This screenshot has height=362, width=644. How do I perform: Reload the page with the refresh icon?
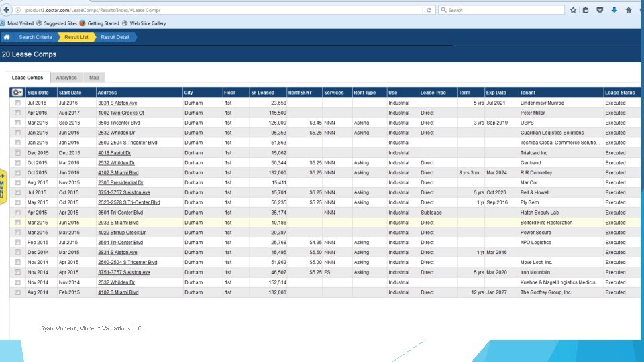click(x=429, y=10)
